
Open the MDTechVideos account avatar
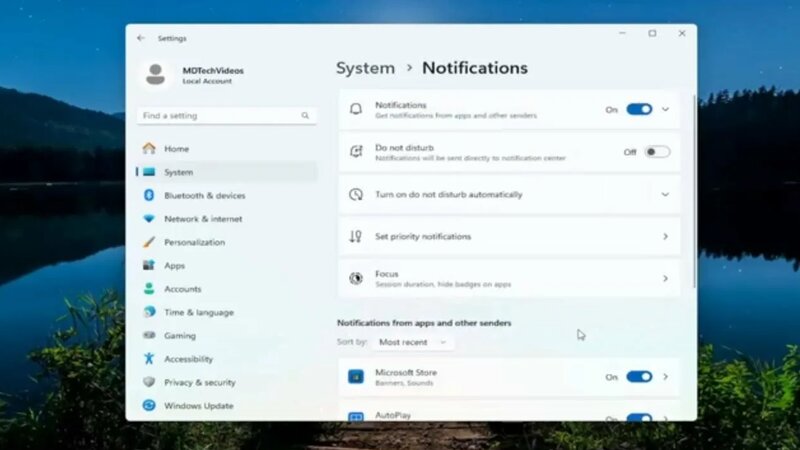tap(156, 74)
